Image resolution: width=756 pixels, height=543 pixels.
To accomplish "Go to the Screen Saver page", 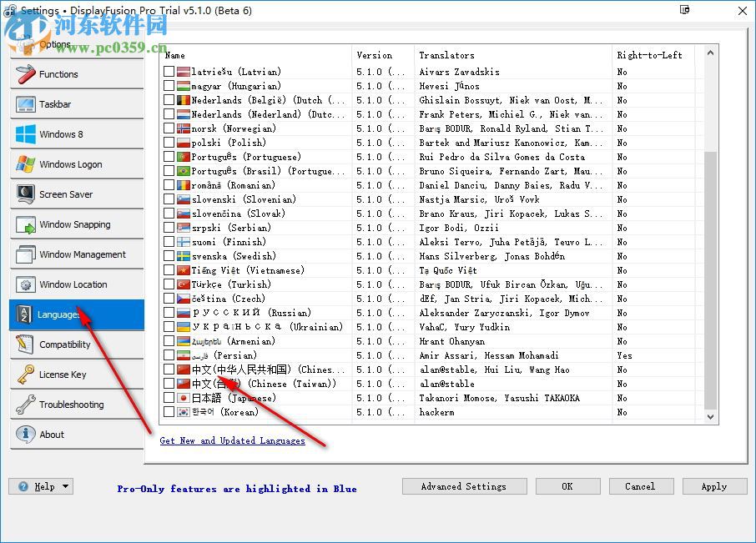I will (x=77, y=194).
